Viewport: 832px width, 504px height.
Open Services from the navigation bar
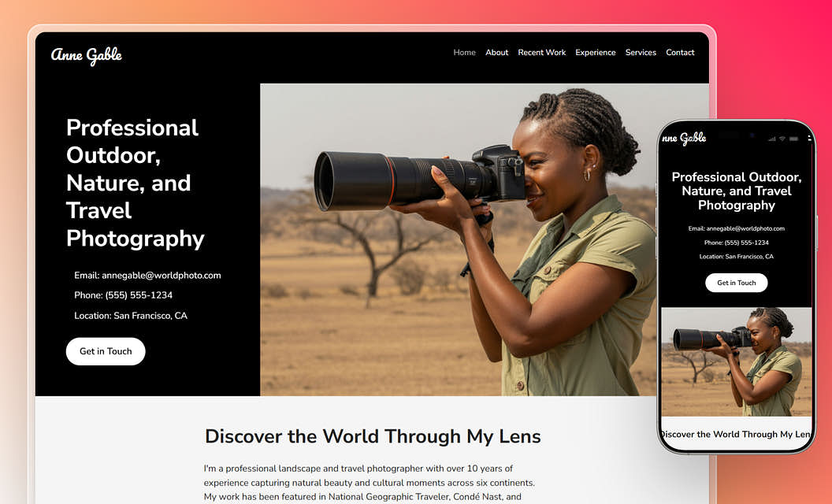(641, 53)
